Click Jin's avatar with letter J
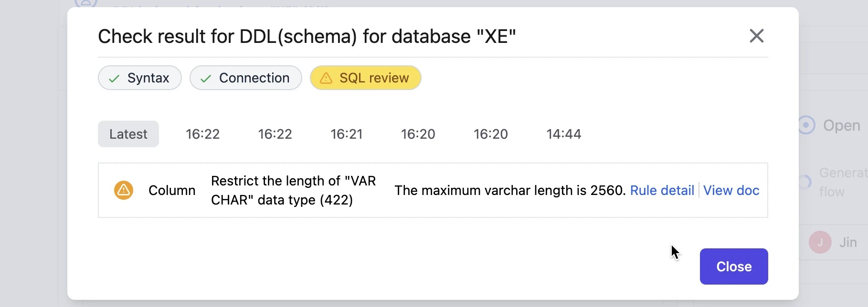 (820, 242)
